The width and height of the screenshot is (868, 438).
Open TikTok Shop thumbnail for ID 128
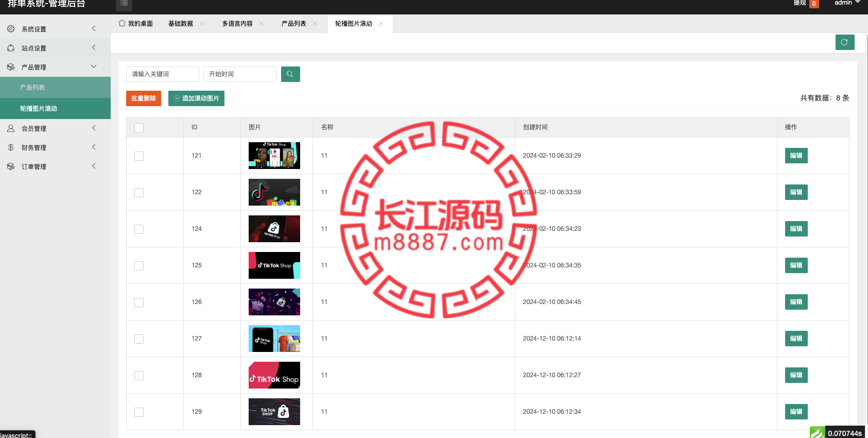pos(274,375)
